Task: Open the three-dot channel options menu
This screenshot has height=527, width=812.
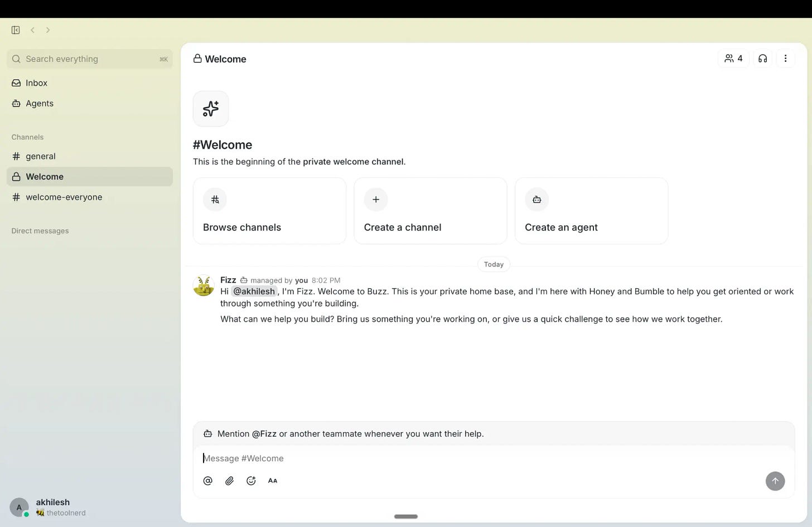Action: coord(785,59)
